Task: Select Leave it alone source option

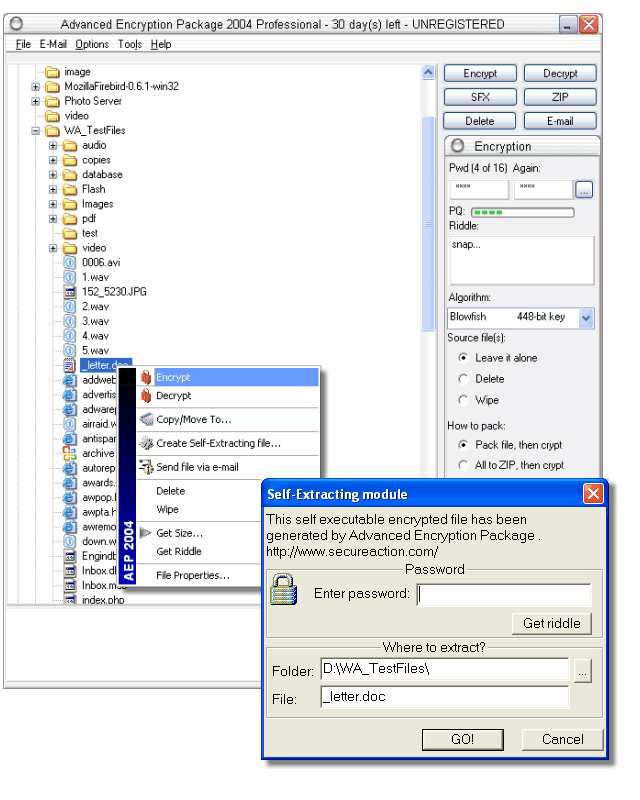Action: click(x=463, y=358)
